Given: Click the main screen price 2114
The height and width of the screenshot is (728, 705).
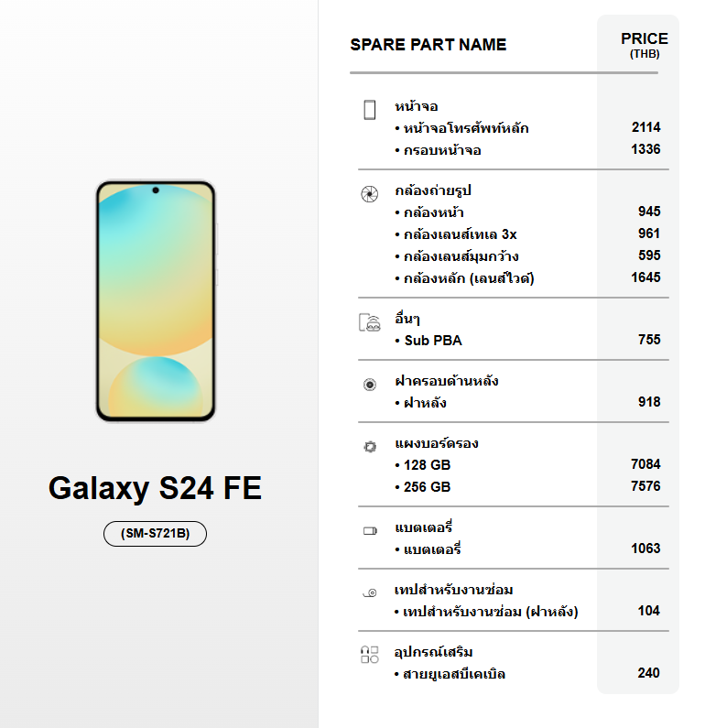Looking at the screenshot, I should [646, 127].
